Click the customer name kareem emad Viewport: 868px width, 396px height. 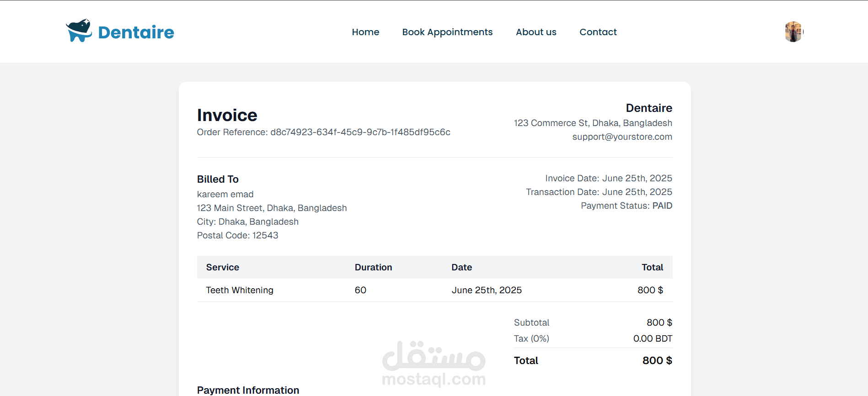coord(225,194)
